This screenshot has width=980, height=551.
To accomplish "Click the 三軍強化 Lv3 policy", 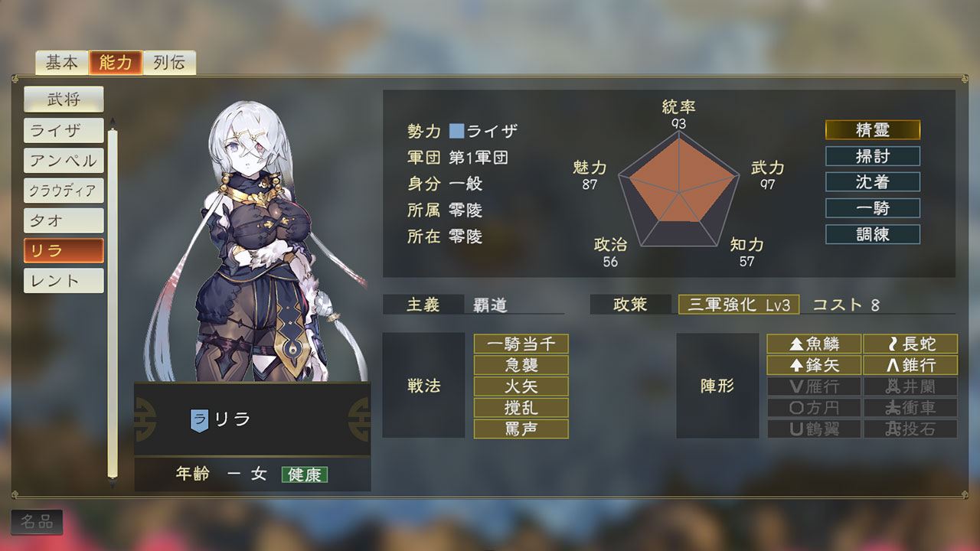I will 739,305.
